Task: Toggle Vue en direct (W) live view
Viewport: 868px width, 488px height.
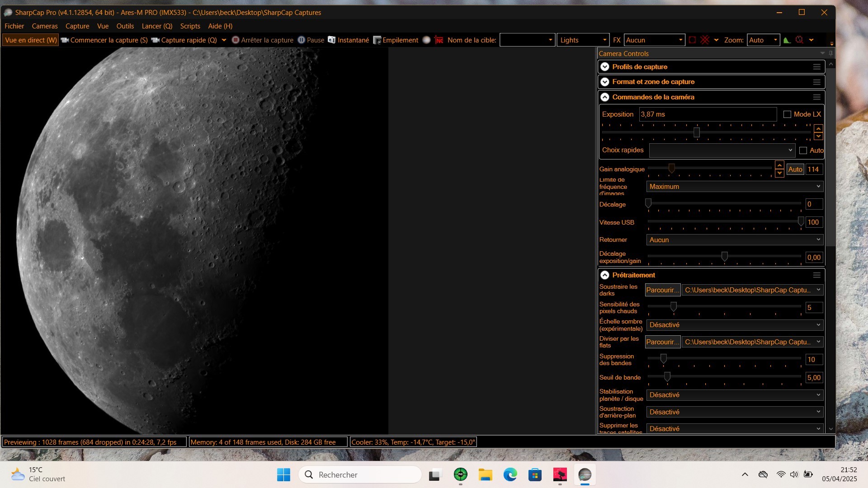Action: pos(31,40)
